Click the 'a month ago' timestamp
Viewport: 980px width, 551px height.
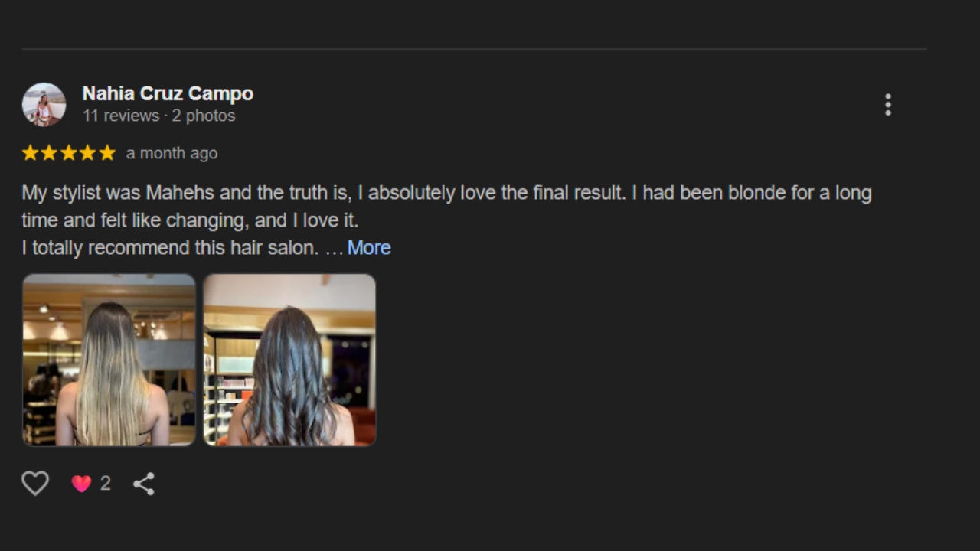(171, 153)
